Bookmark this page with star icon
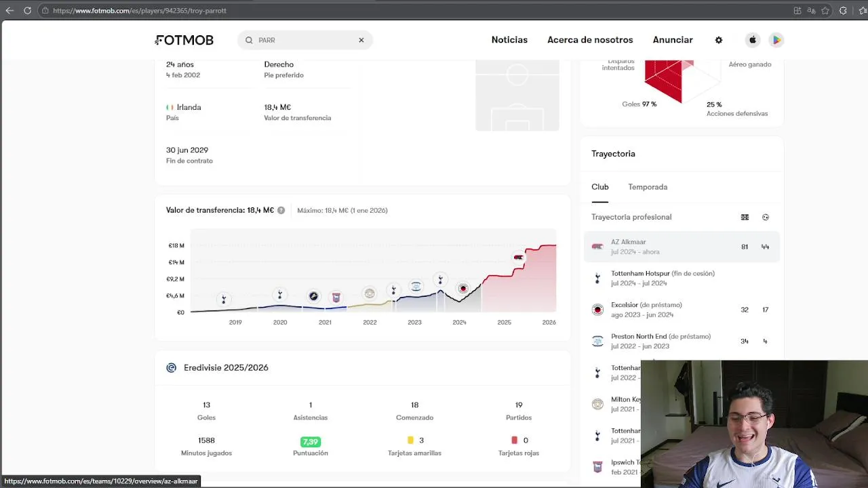The height and width of the screenshot is (488, 868). 825,10
